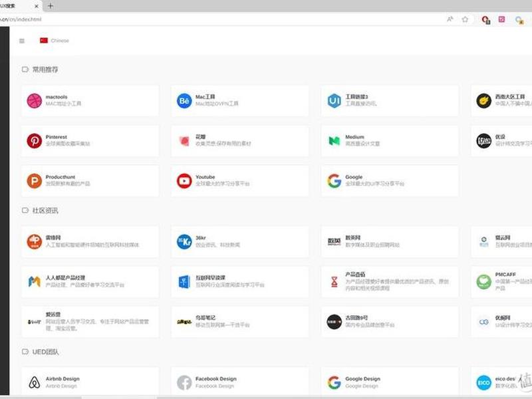Click the blue UI hexagon icon

[334, 101]
